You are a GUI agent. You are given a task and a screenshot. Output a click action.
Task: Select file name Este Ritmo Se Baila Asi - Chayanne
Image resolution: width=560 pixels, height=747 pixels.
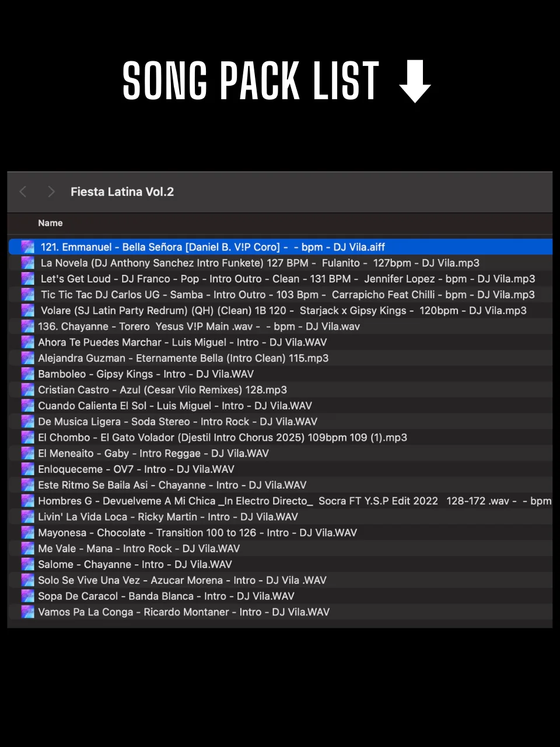click(172, 484)
